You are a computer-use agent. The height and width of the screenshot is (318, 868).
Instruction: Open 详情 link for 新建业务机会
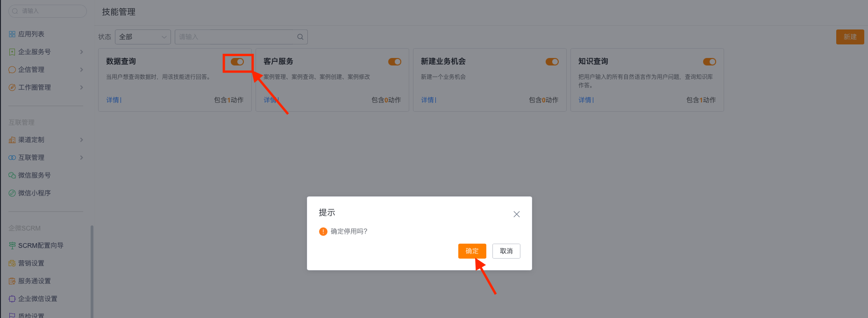(427, 100)
